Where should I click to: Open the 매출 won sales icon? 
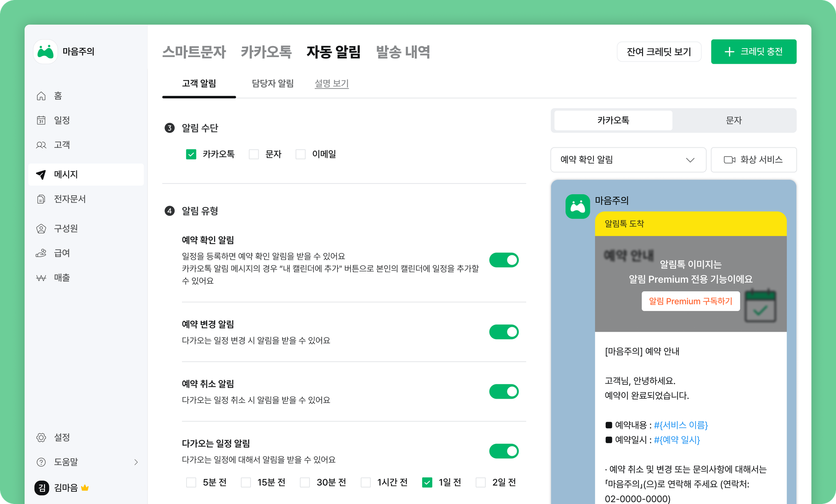tap(41, 278)
